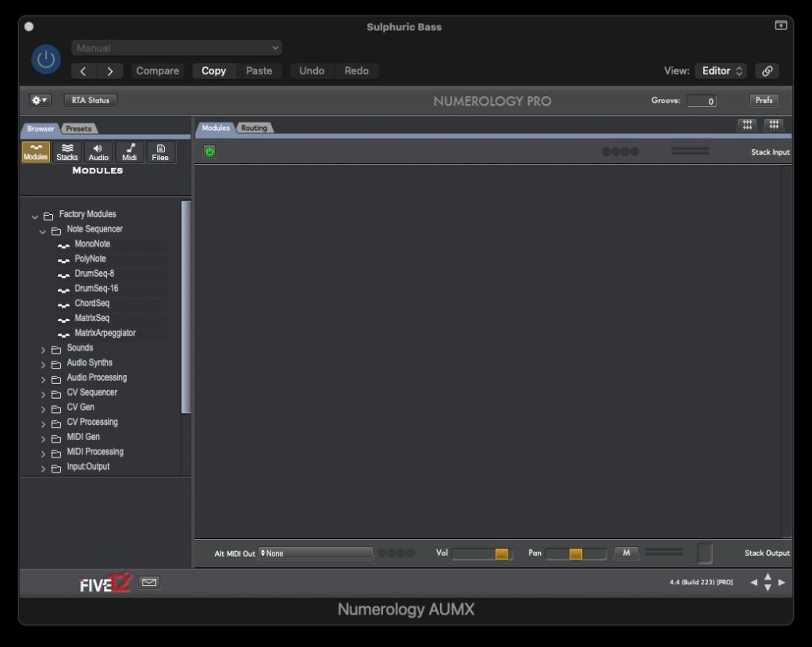Switch to the Routing tab
The image size is (812, 647).
(x=255, y=128)
